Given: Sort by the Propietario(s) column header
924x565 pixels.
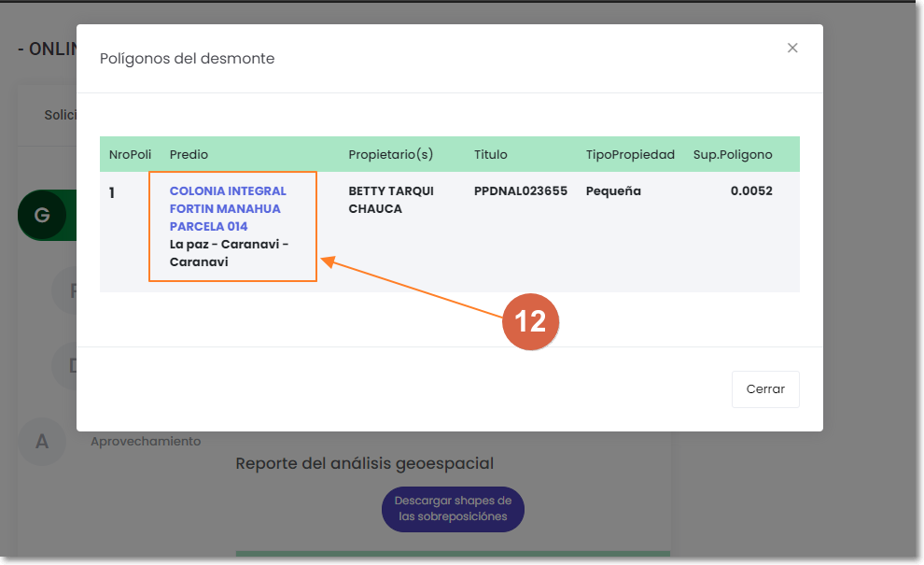Looking at the screenshot, I should click(390, 154).
